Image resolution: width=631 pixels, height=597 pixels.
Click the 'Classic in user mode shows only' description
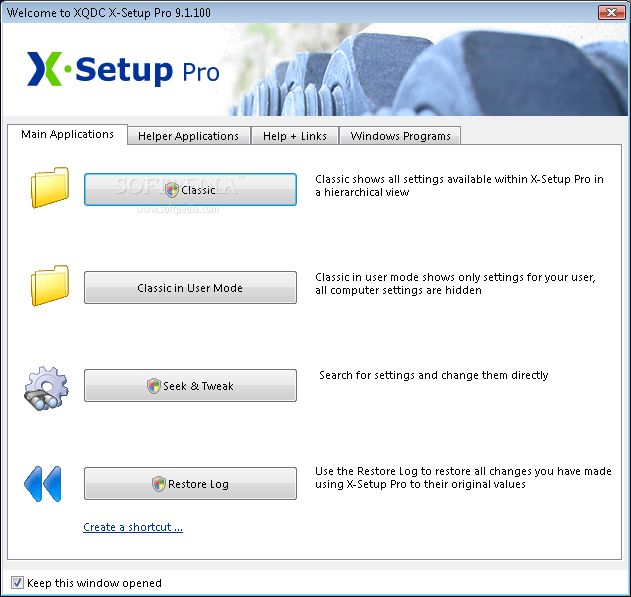(455, 284)
